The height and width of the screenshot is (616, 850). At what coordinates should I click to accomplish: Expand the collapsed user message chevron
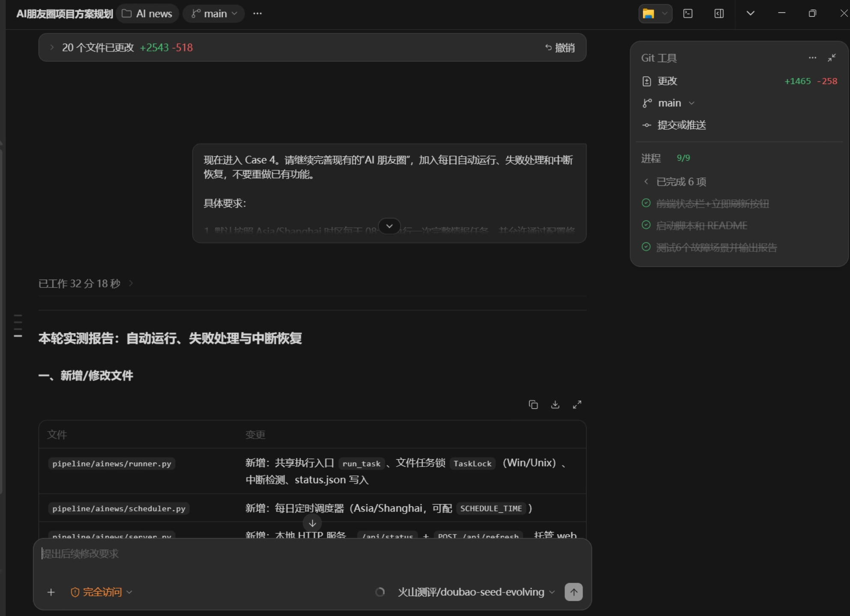389,226
